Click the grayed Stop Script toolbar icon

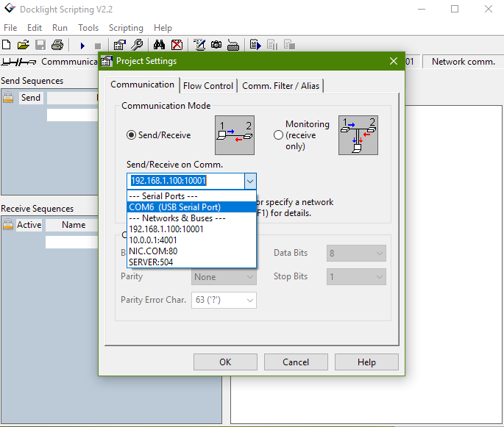[x=289, y=45]
